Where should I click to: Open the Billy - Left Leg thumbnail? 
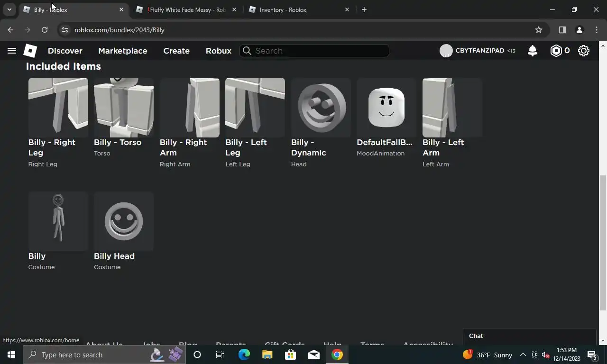point(255,108)
